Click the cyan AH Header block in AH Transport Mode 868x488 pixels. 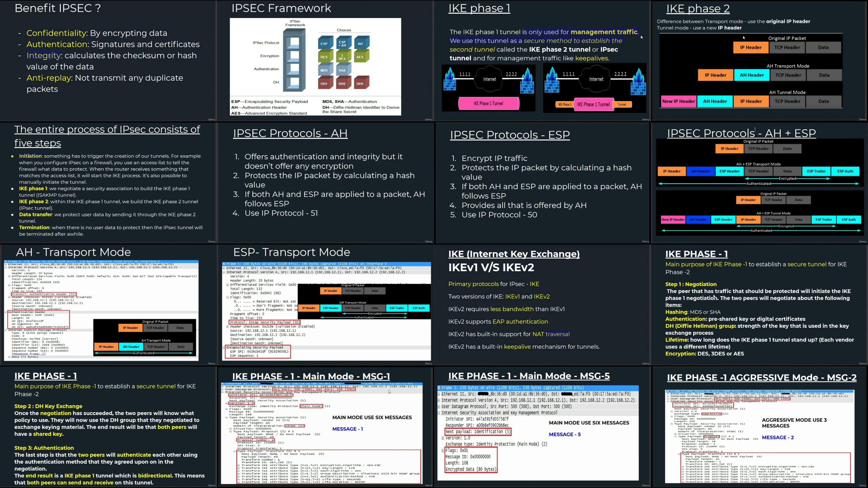(x=751, y=75)
